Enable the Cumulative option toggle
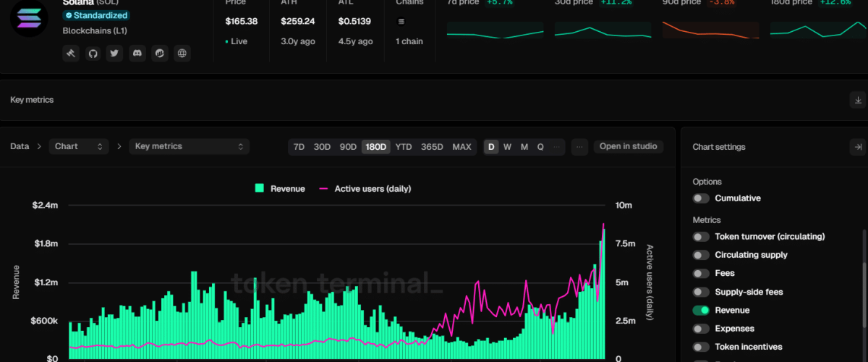 coord(701,198)
